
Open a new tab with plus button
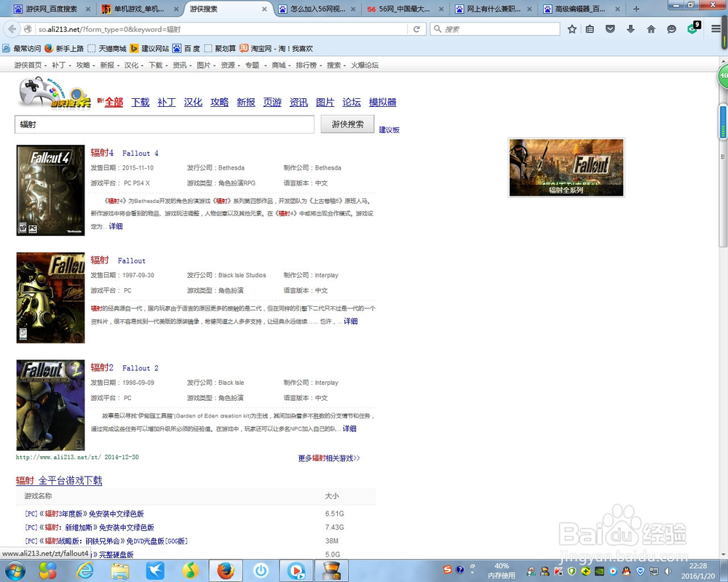coord(636,9)
